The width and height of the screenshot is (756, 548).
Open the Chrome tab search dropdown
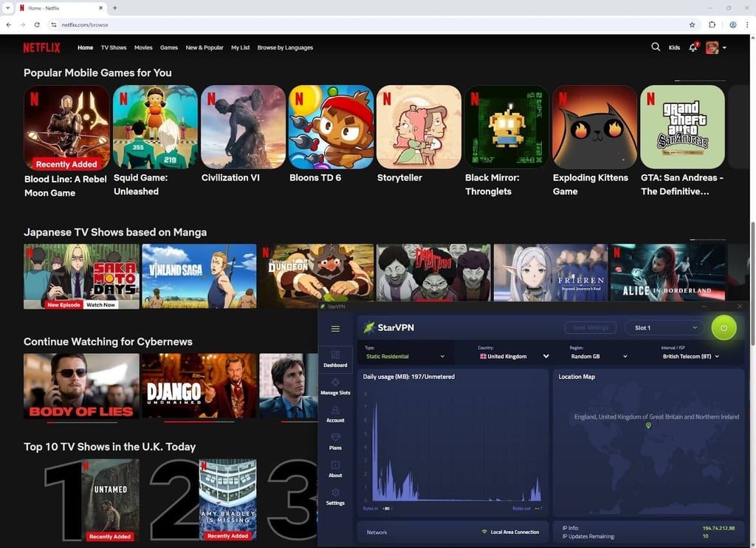click(7, 7)
